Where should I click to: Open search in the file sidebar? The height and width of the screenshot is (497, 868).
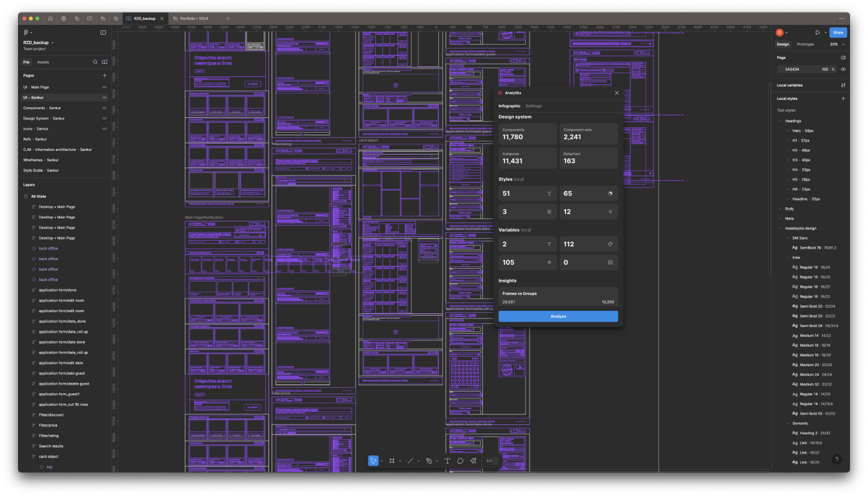click(x=95, y=62)
